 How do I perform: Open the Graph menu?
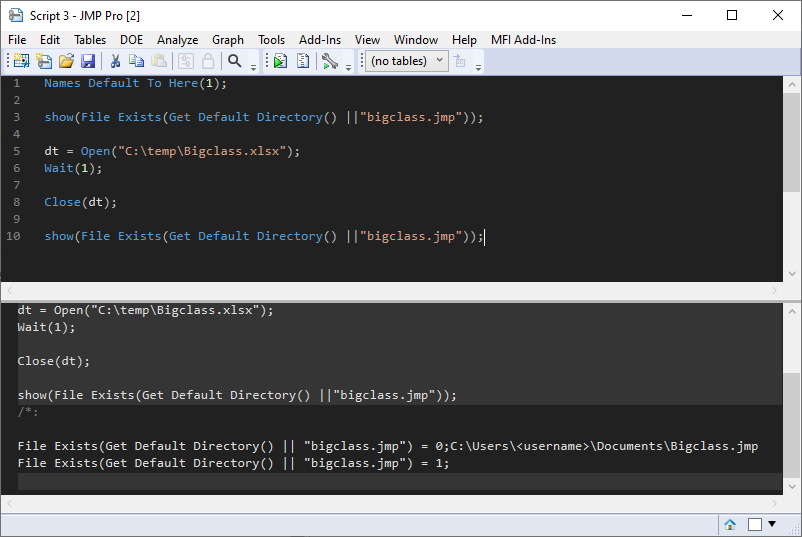click(228, 40)
